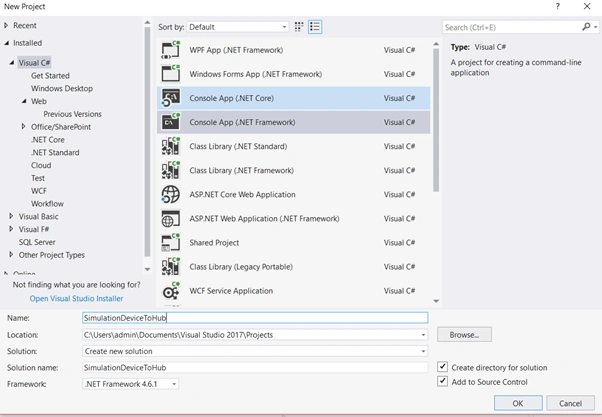This screenshot has height=417, width=602.
Task: Expand Other Project Types node
Action: 11,255
